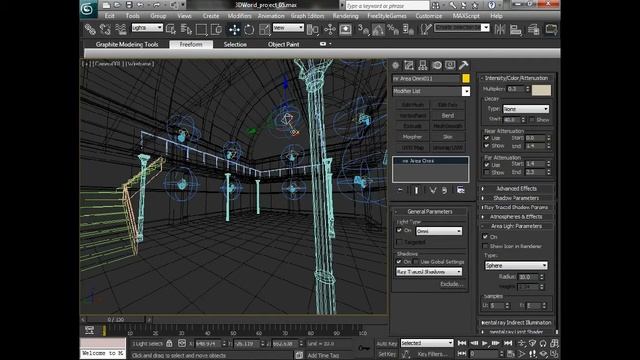
Task: Click the Set Key button
Action: pyautogui.click(x=387, y=354)
